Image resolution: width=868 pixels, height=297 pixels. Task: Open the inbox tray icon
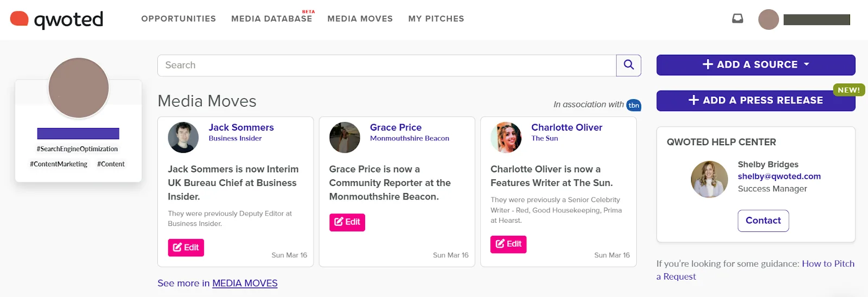[737, 19]
